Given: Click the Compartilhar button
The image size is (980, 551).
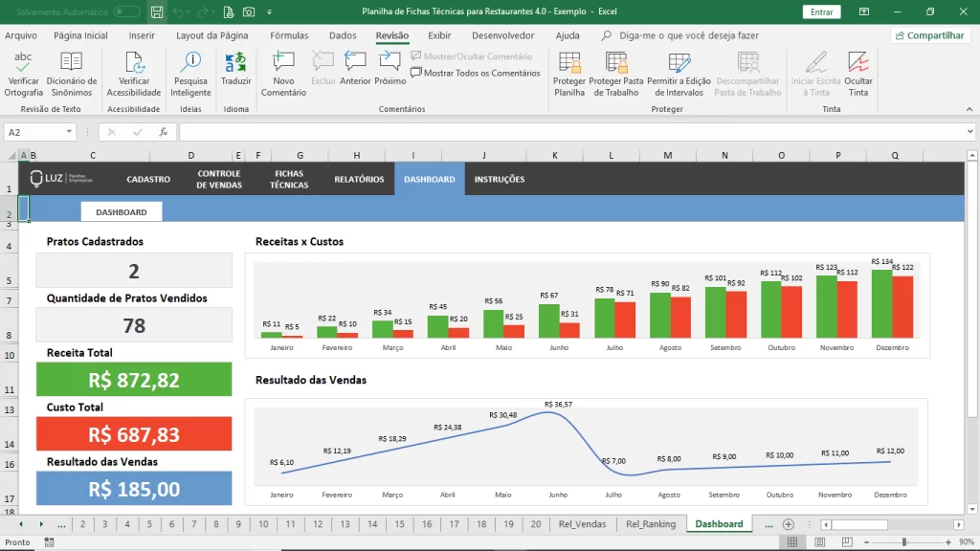Looking at the screenshot, I should click(930, 35).
